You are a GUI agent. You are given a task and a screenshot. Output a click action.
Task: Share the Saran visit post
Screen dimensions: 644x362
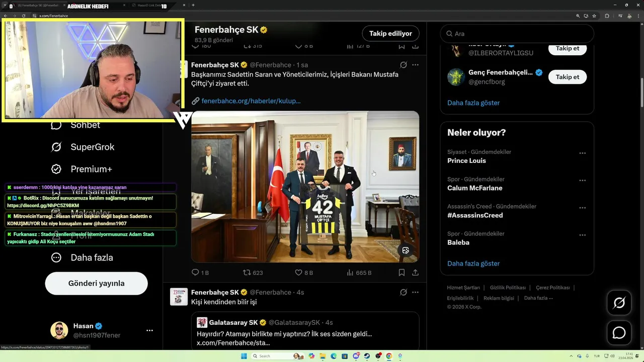tap(415, 273)
